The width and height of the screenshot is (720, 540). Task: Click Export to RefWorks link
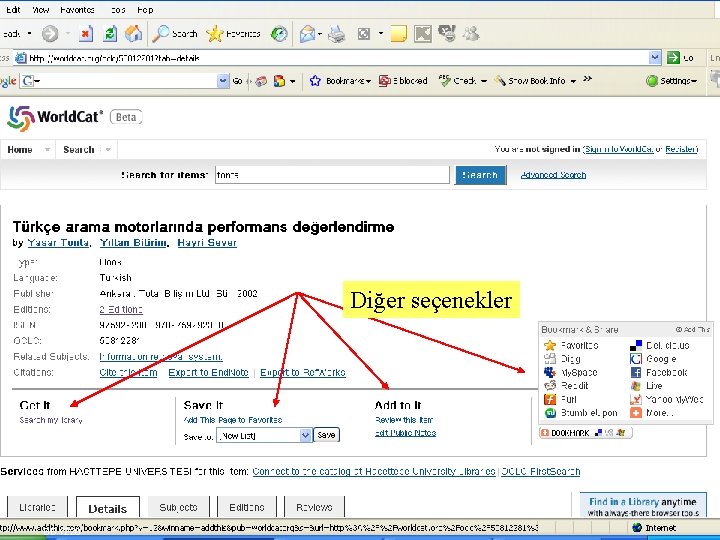point(303,372)
